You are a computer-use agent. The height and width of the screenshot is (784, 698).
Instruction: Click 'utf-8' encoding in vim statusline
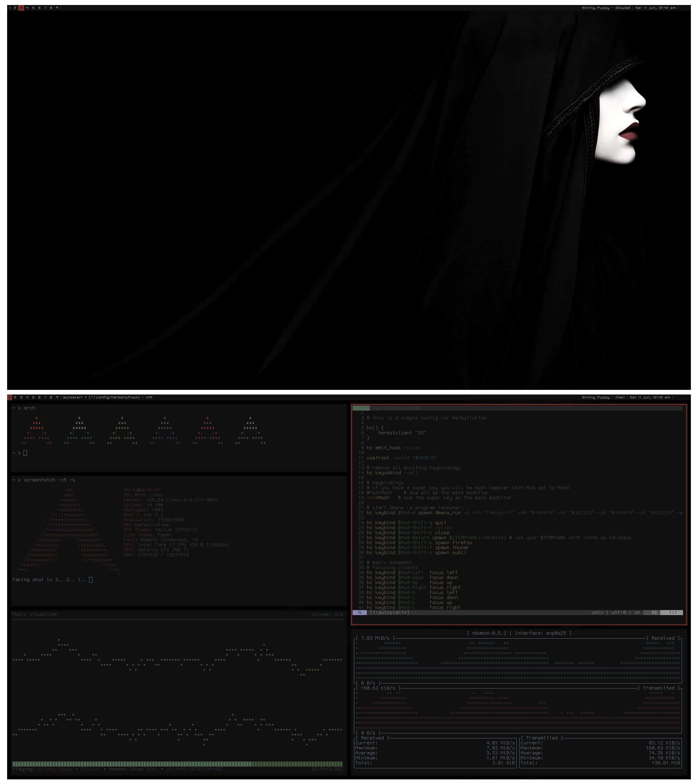(x=619, y=613)
